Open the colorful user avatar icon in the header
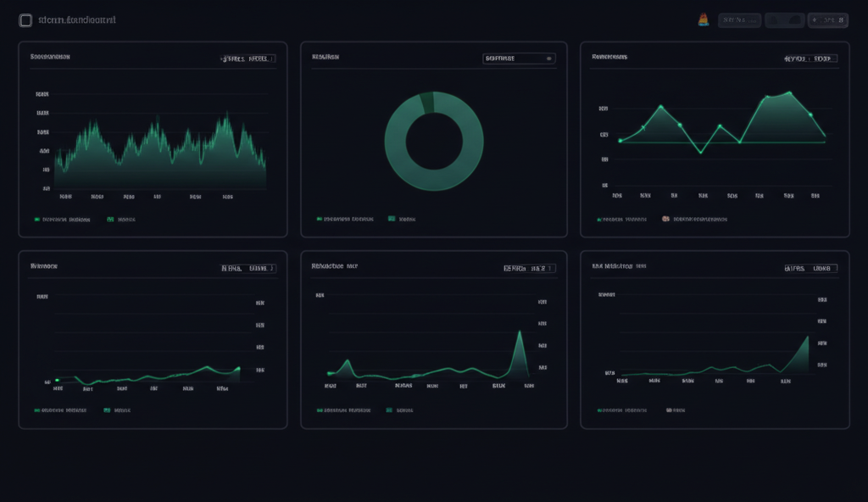 point(704,20)
